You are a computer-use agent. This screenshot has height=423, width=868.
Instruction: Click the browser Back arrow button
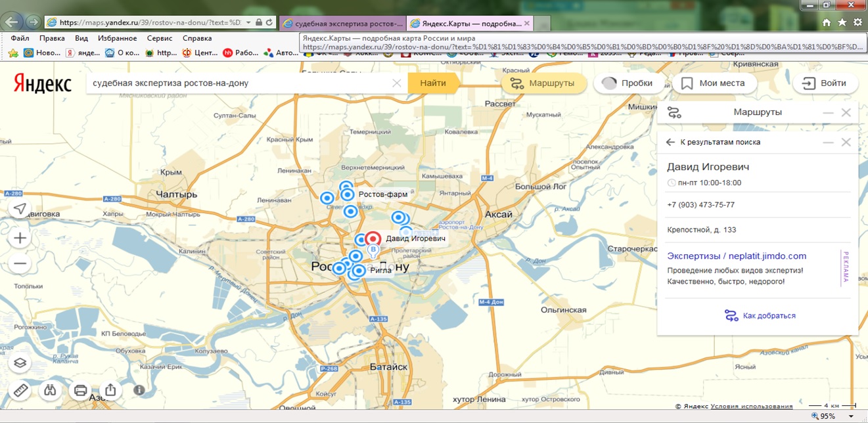pos(12,22)
